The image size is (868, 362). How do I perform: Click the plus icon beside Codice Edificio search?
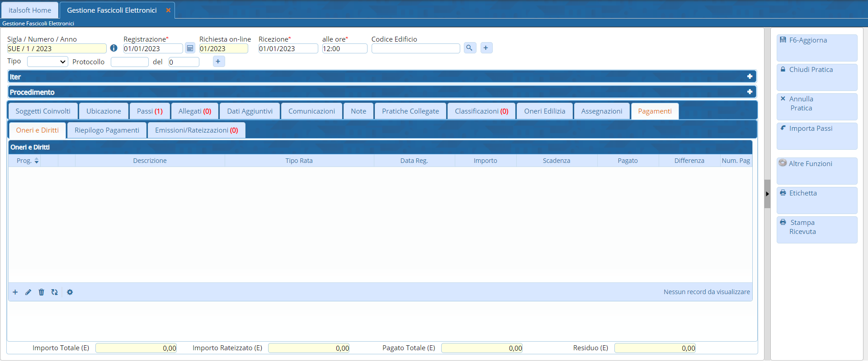pyautogui.click(x=486, y=48)
